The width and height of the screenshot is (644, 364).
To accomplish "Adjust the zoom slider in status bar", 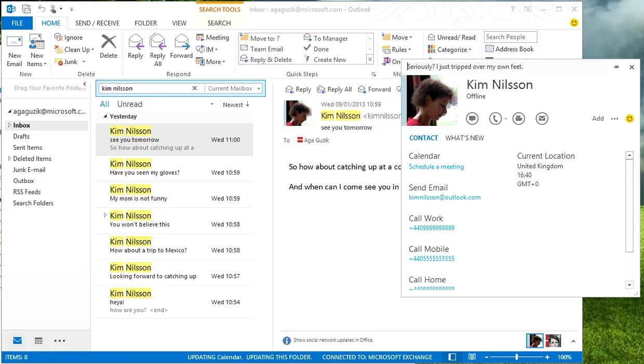I will pyautogui.click(x=516, y=357).
